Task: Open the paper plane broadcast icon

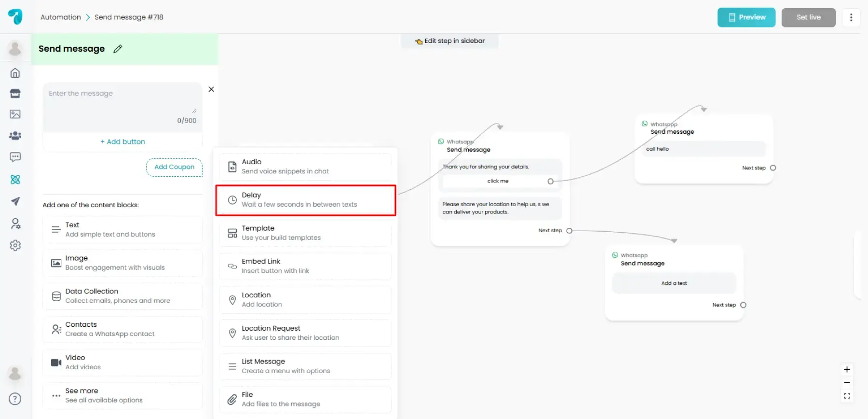Action: point(15,201)
